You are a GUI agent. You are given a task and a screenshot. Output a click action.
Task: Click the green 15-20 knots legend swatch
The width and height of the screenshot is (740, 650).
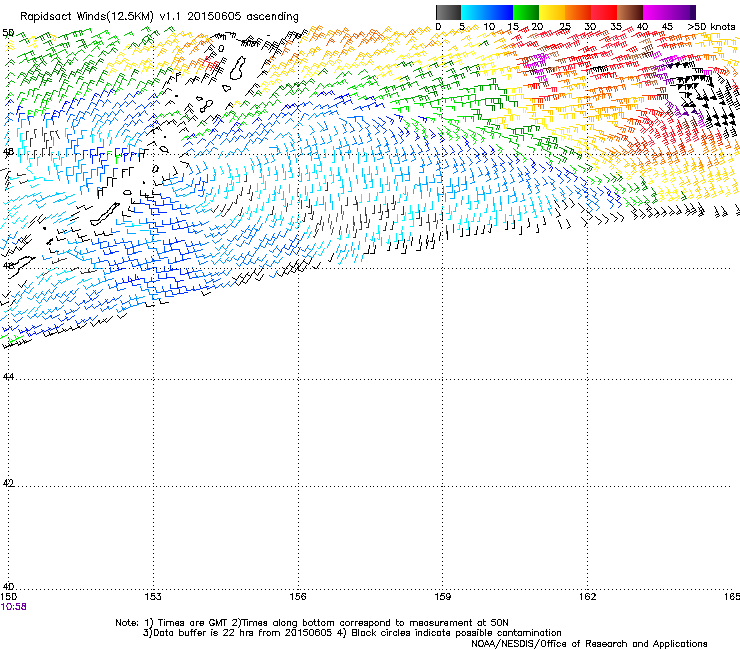[x=526, y=12]
